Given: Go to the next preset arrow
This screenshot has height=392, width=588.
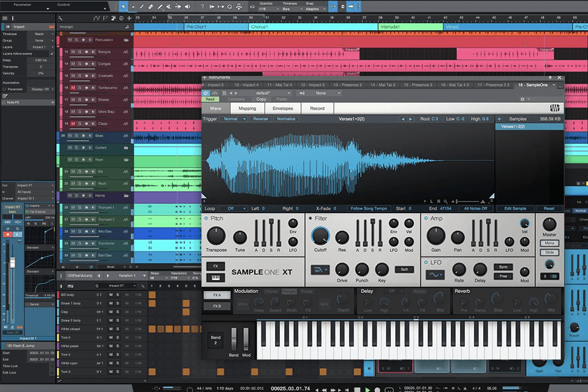Looking at the screenshot, I should click(x=236, y=93).
